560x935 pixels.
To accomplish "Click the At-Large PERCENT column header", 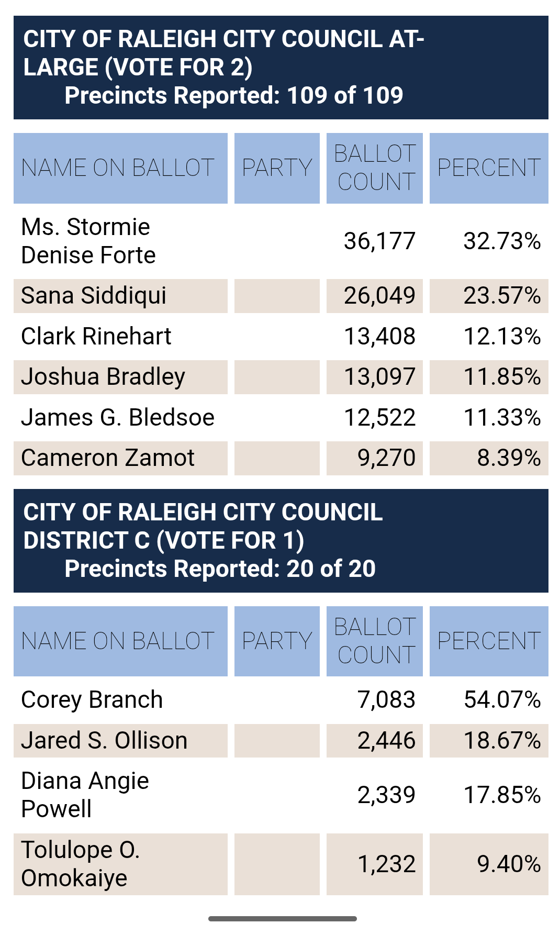I will pos(489,168).
